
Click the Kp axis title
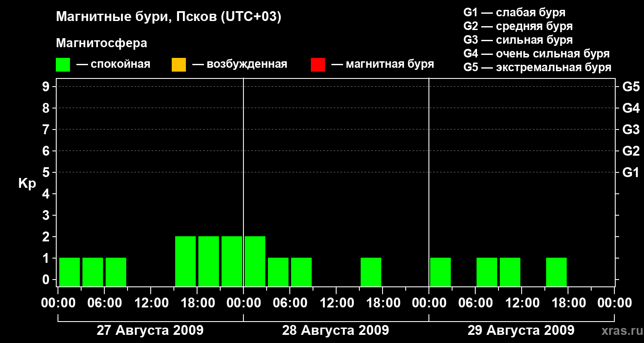pos(27,184)
